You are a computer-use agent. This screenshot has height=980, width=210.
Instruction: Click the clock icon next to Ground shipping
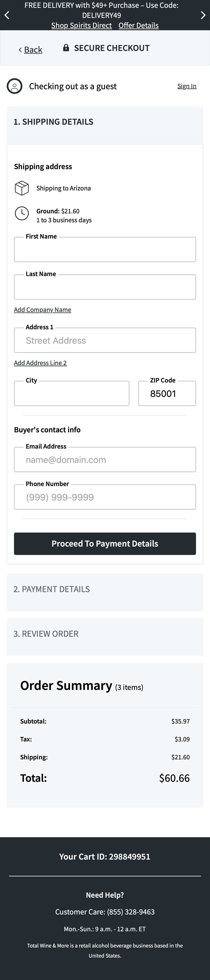coord(21,213)
